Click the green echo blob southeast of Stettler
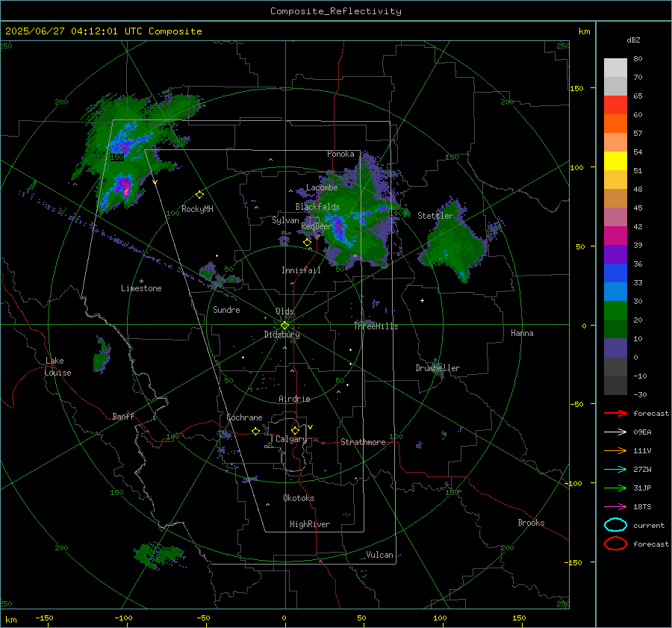 (x=454, y=242)
